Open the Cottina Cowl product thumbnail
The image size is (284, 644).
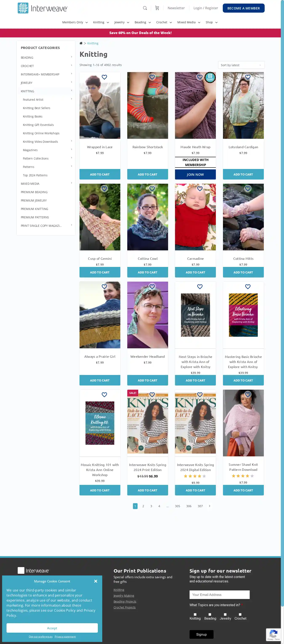click(147, 217)
